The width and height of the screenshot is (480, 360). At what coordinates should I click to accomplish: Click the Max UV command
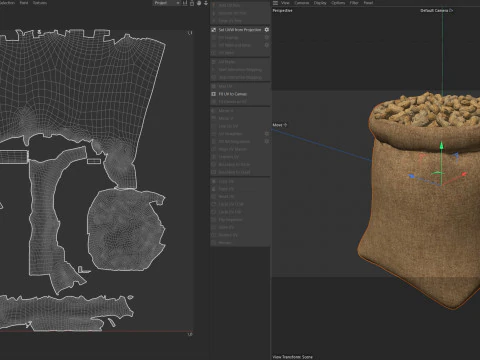pyautogui.click(x=225, y=86)
